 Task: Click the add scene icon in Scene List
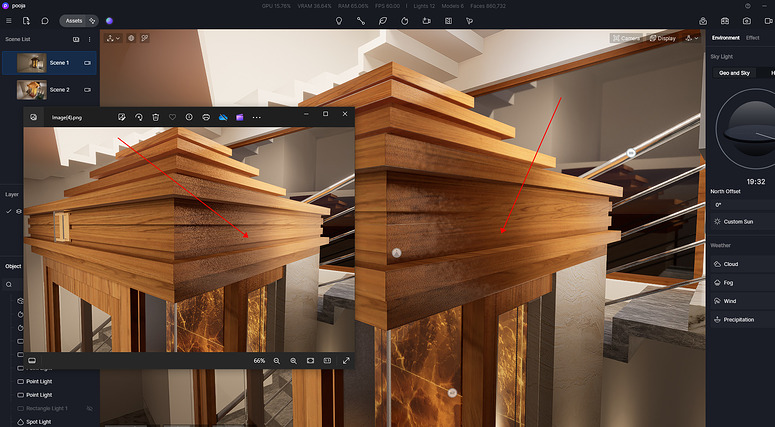pos(76,39)
